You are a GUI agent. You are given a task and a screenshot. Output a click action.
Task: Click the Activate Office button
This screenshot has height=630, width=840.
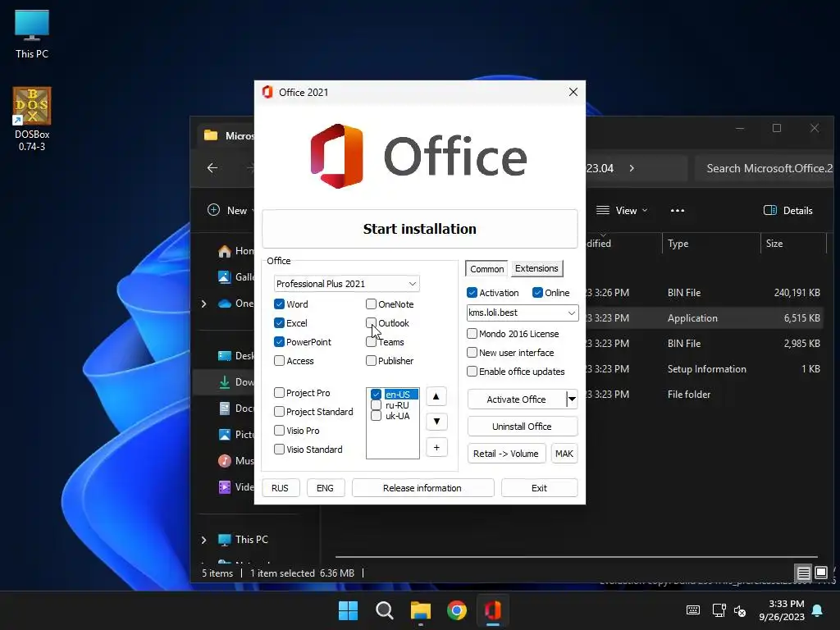point(517,399)
